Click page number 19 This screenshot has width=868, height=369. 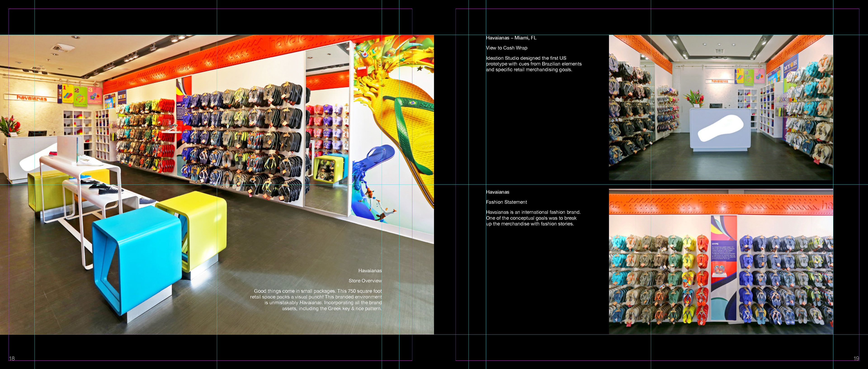pyautogui.click(x=856, y=359)
